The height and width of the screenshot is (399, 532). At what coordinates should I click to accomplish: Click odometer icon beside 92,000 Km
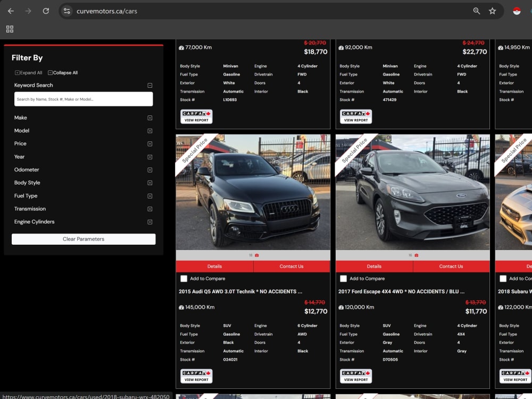click(x=341, y=48)
